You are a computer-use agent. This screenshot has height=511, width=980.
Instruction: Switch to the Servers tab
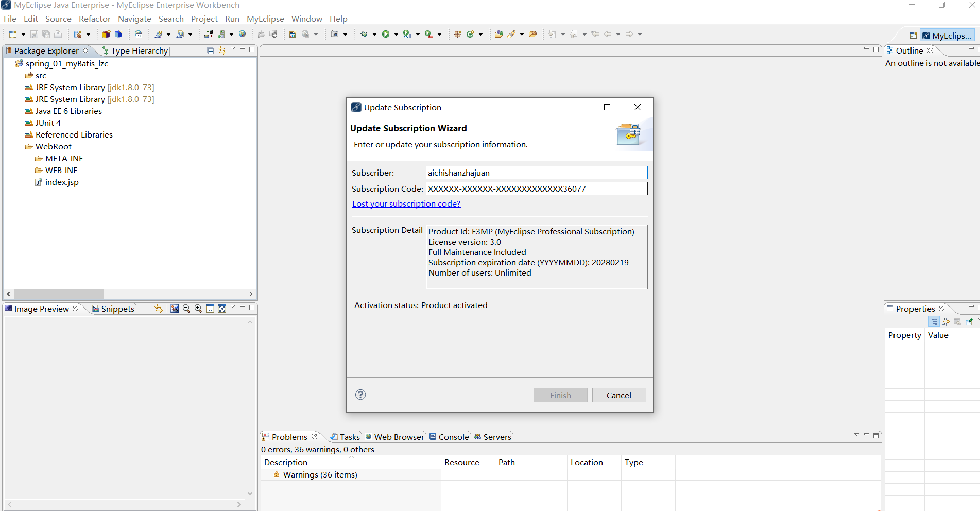point(493,437)
